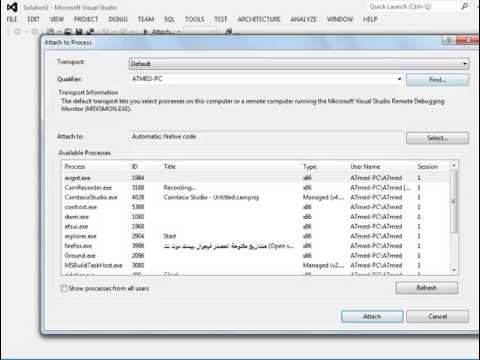480x360 pixels.
Task: Click the Start title cell for explorer.exe
Action: tap(169, 236)
